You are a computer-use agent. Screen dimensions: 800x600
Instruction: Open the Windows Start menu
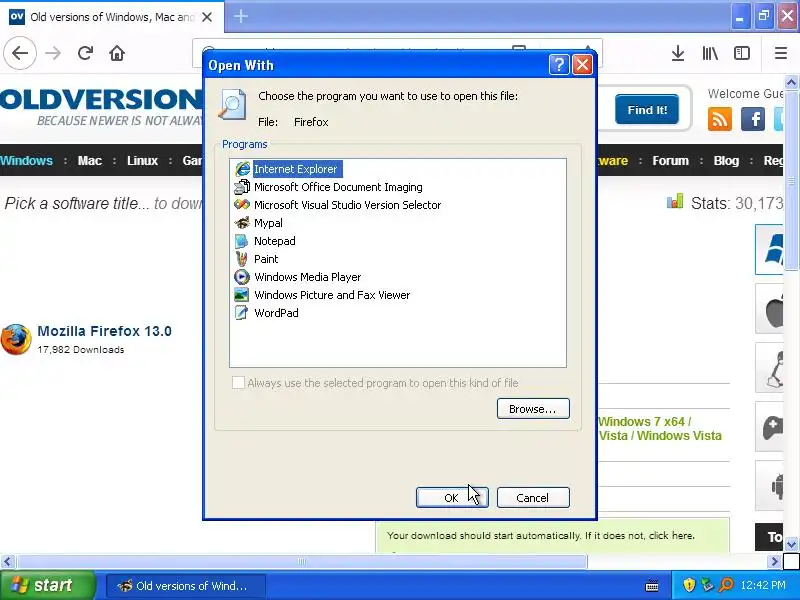click(x=47, y=585)
